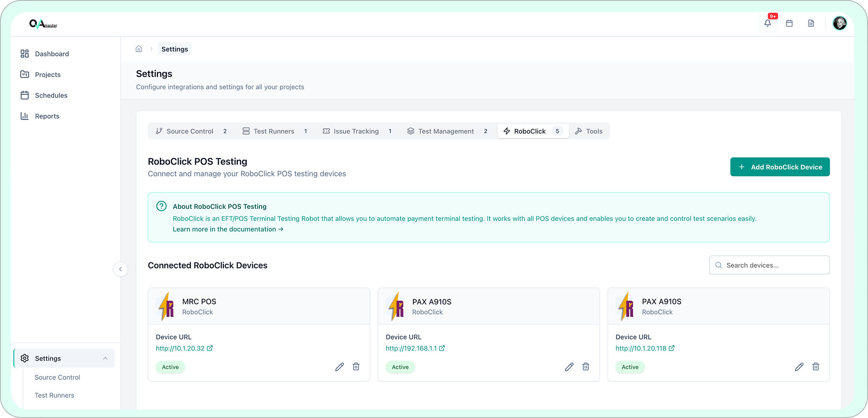
Task: Open the Tools tab
Action: point(589,131)
